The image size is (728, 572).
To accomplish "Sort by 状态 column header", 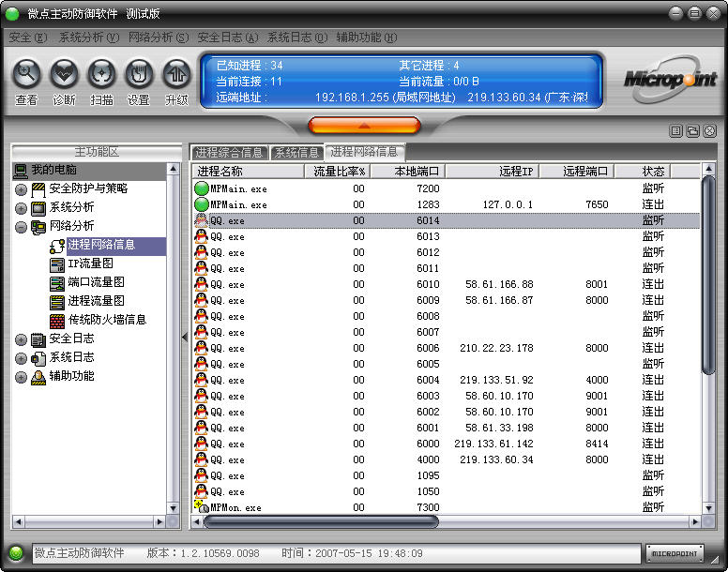I will (x=643, y=172).
